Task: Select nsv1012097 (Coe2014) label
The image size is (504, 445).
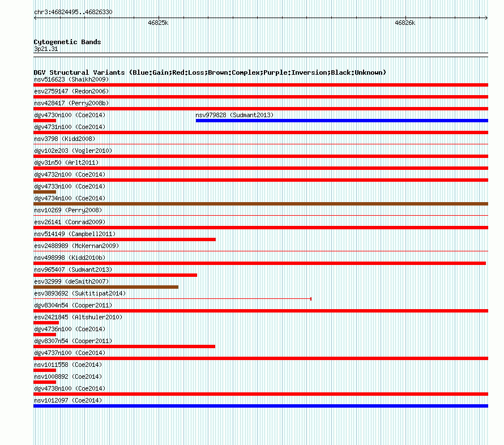Action: coord(68,400)
